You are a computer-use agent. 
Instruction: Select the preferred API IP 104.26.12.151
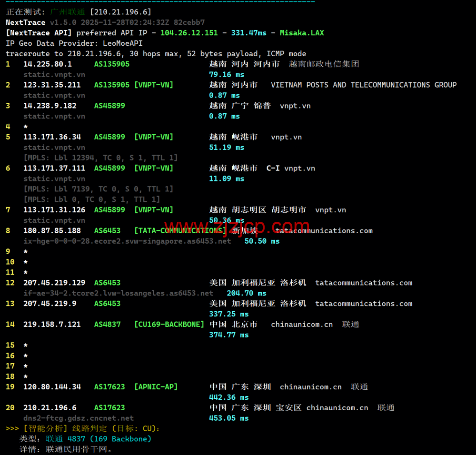coord(189,33)
